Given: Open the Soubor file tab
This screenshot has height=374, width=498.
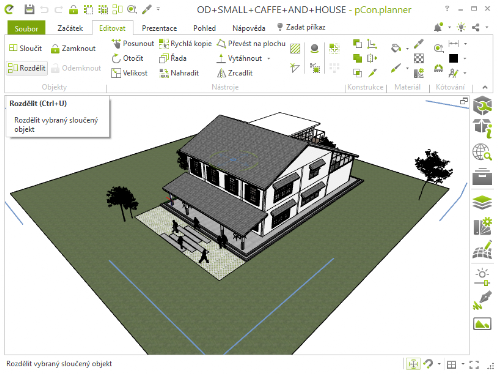Looking at the screenshot, I should 26,29.
